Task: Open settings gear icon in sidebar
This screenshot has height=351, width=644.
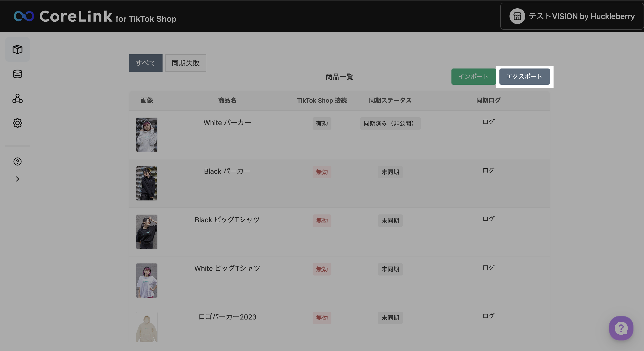Action: point(18,123)
